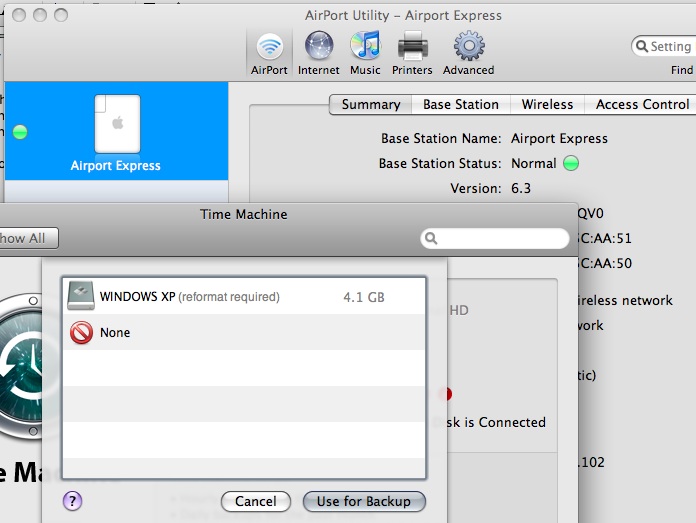Click the Base Station Status green indicator
Screen dimensions: 696x523
point(571,163)
